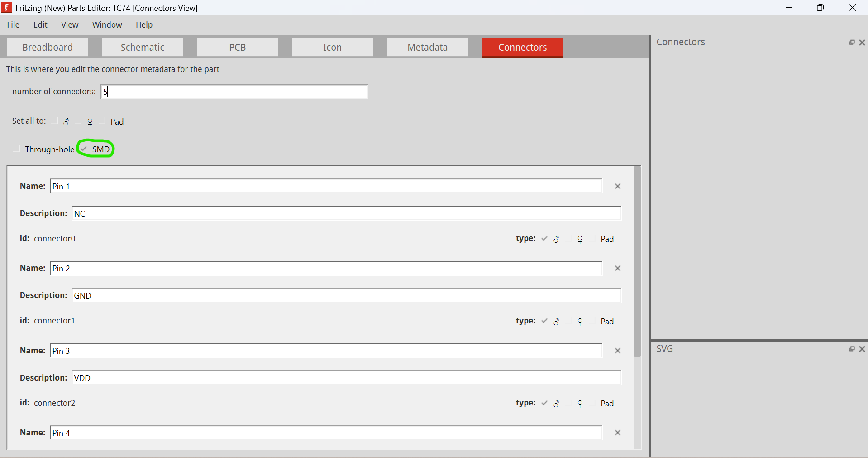Open the Window menu
The image size is (868, 458).
(107, 25)
